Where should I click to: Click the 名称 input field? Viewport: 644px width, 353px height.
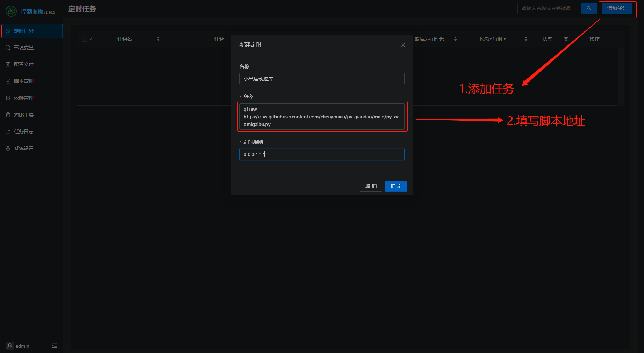point(322,79)
